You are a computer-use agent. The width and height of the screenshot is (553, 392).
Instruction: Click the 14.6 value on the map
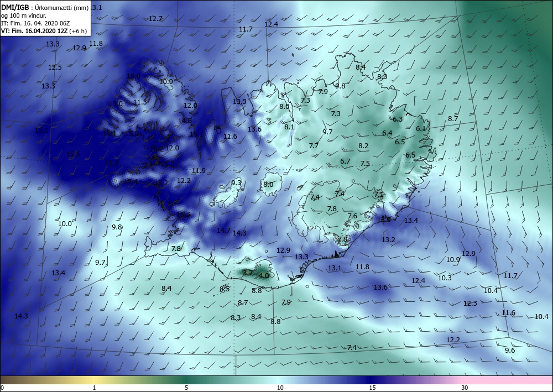coord(185,121)
